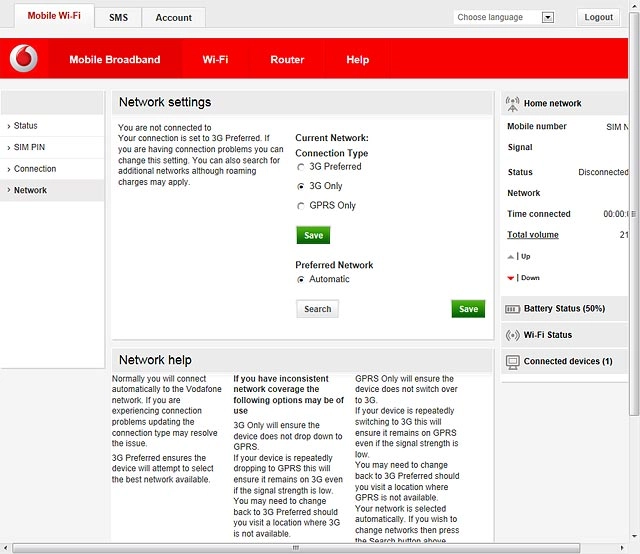The width and height of the screenshot is (640, 554).
Task: Click the Wi-Fi Status signal icon
Action: coord(512,335)
